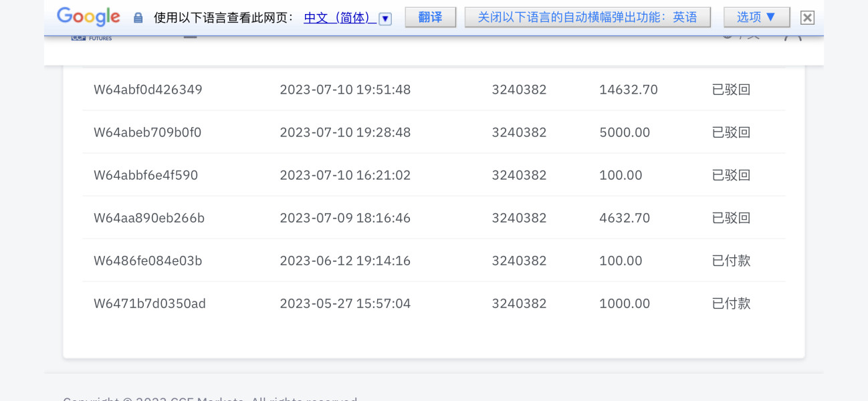868x401 pixels.
Task: Click 已驳回 status for W64abeb709b0f0
Action: tap(731, 132)
